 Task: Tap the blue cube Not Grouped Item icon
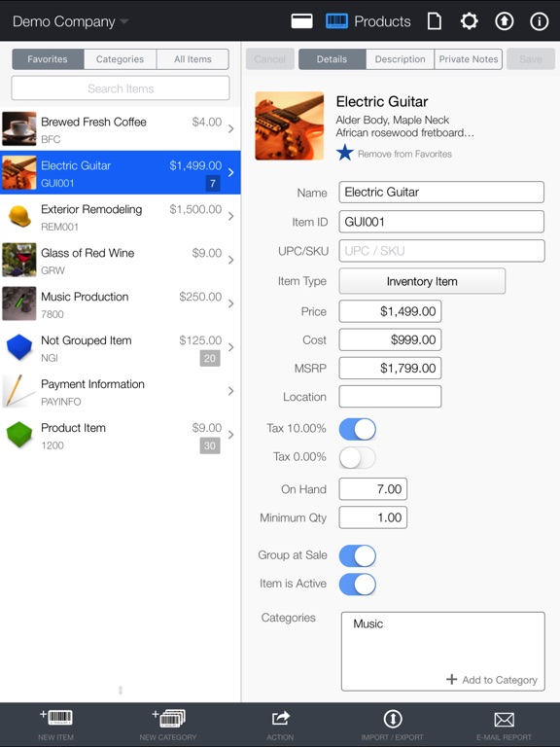coord(19,347)
